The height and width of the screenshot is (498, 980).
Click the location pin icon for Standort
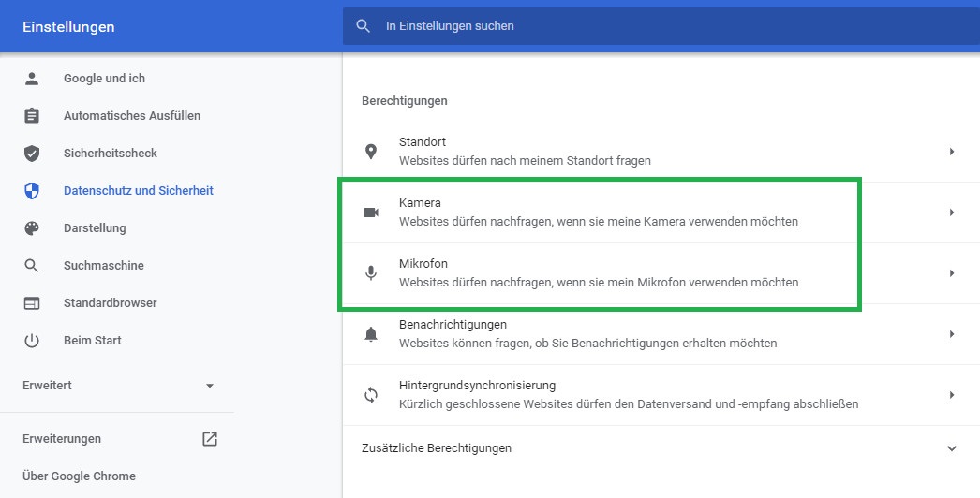[371, 152]
